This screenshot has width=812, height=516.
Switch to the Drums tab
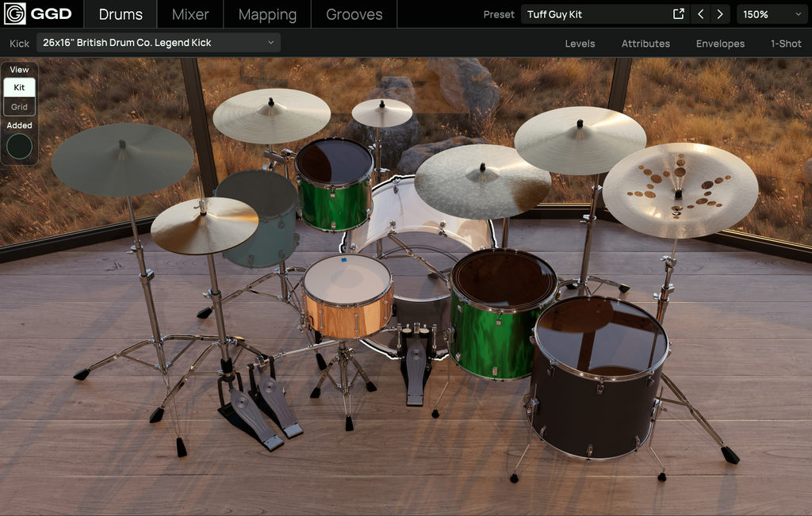[121, 14]
